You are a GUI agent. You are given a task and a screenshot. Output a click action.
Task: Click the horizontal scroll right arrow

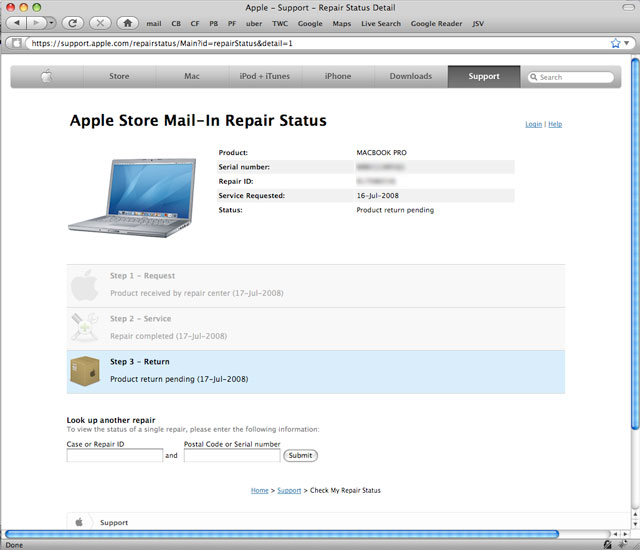click(625, 534)
